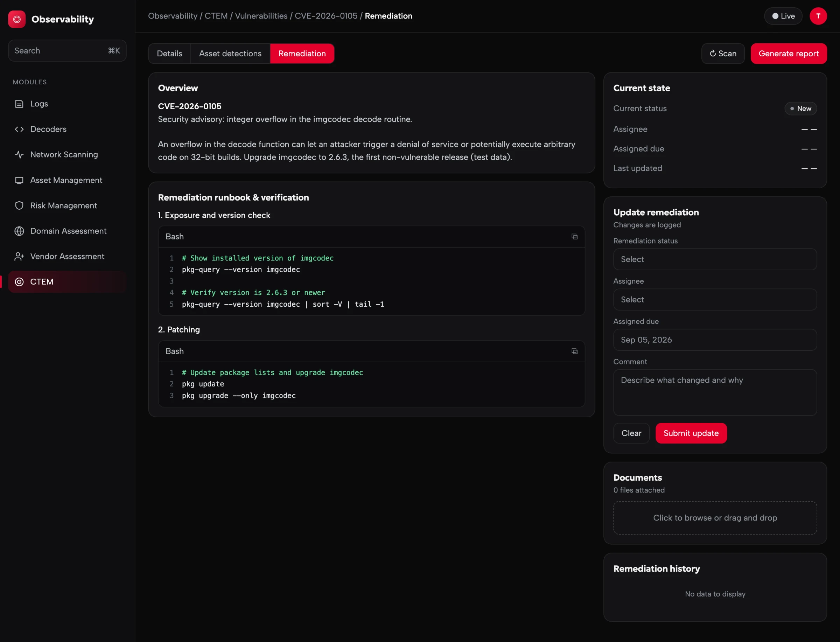Click the Decoders code brackets icon

click(x=19, y=129)
